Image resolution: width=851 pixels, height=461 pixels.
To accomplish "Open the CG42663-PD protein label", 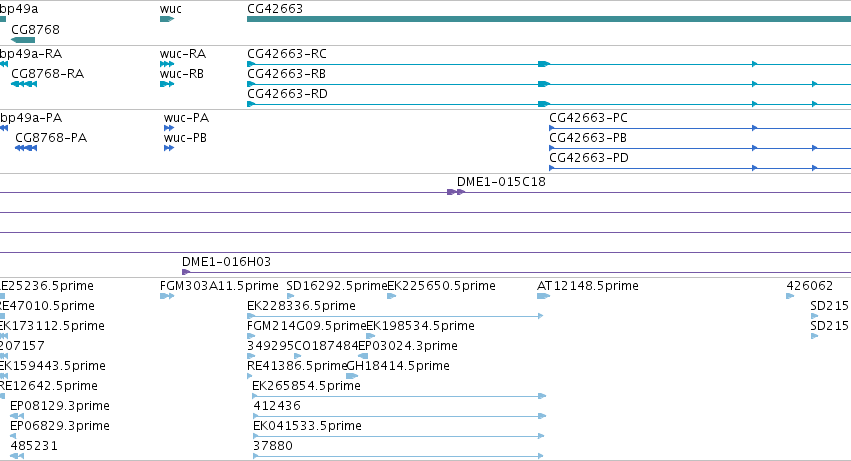I will [x=589, y=158].
